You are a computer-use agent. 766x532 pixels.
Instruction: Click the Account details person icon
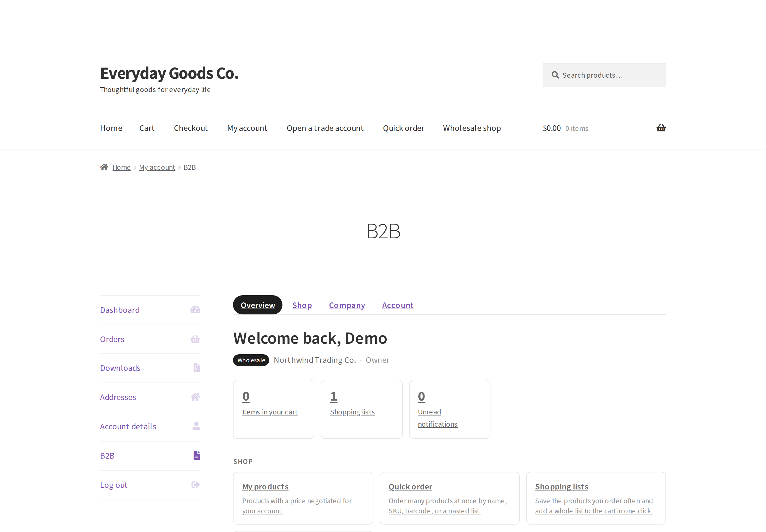pos(196,426)
